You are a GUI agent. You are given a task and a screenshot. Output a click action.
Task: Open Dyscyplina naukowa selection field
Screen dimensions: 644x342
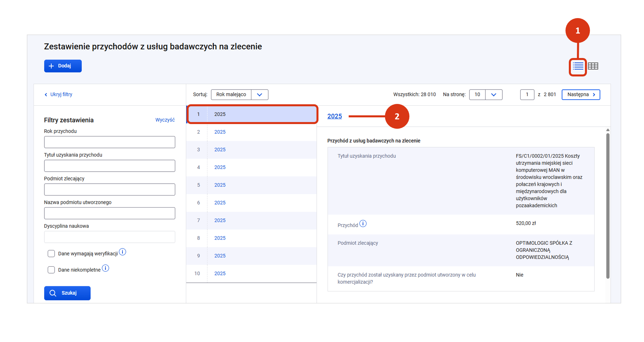point(109,237)
